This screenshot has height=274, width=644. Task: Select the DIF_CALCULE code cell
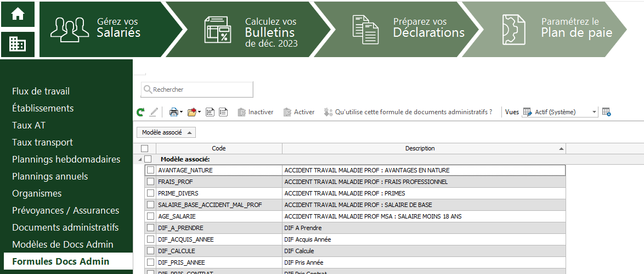pos(219,251)
